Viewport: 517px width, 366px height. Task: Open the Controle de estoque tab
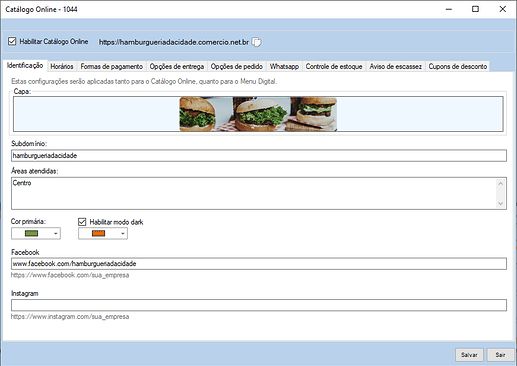(x=334, y=66)
